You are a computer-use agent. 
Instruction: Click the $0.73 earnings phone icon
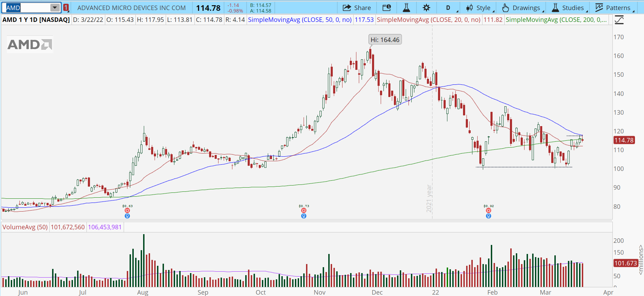tap(304, 211)
